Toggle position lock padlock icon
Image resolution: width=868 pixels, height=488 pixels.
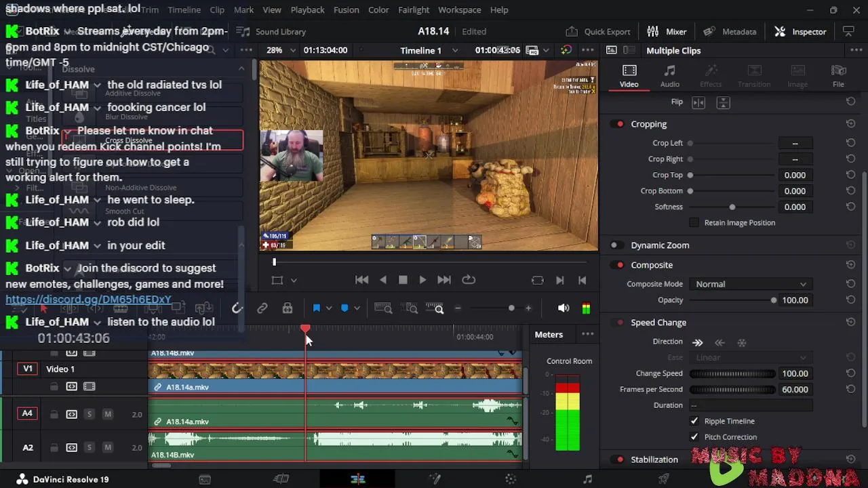pos(288,308)
